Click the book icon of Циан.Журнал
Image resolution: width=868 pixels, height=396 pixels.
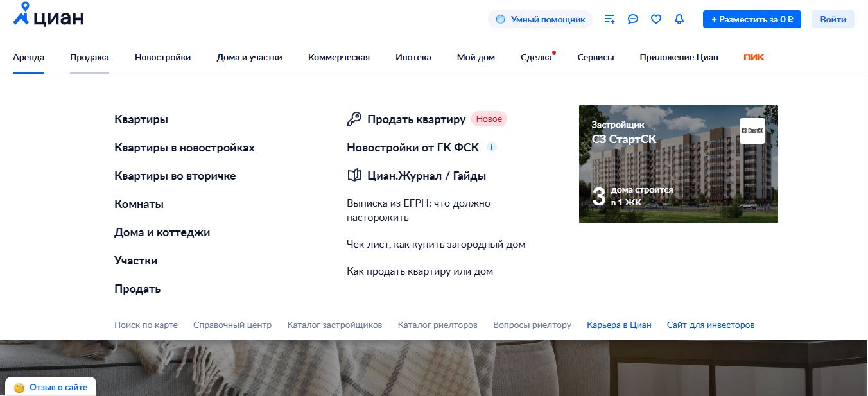pyautogui.click(x=354, y=175)
